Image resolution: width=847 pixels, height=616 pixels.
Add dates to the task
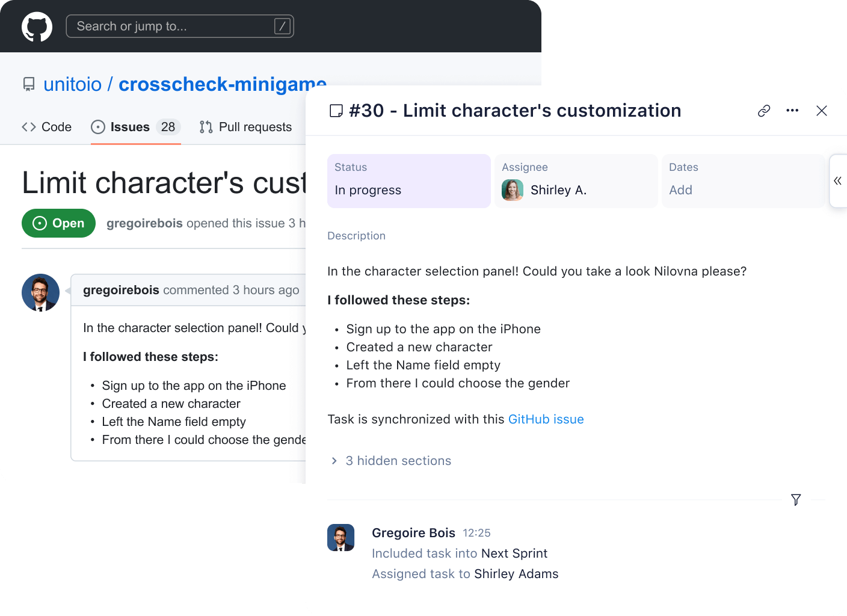(743, 181)
